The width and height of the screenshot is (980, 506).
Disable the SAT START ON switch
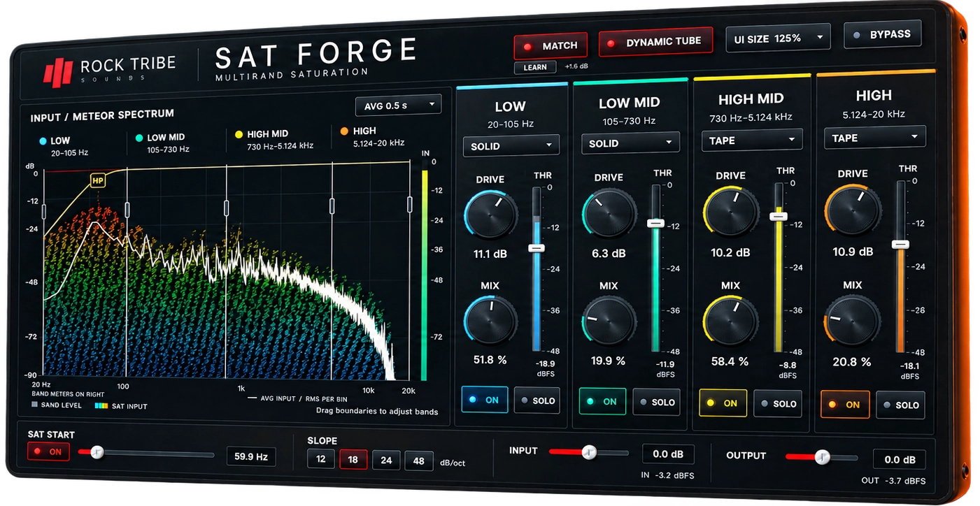[48, 451]
